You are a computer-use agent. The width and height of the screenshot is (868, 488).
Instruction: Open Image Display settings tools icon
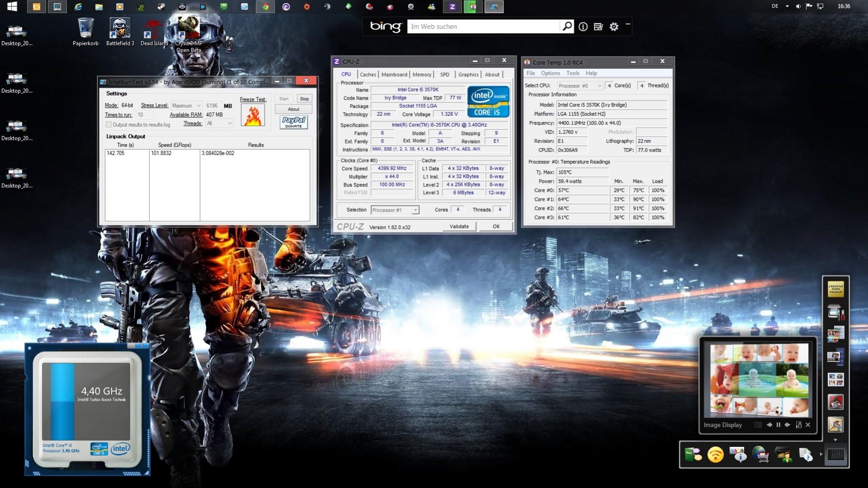click(x=799, y=425)
